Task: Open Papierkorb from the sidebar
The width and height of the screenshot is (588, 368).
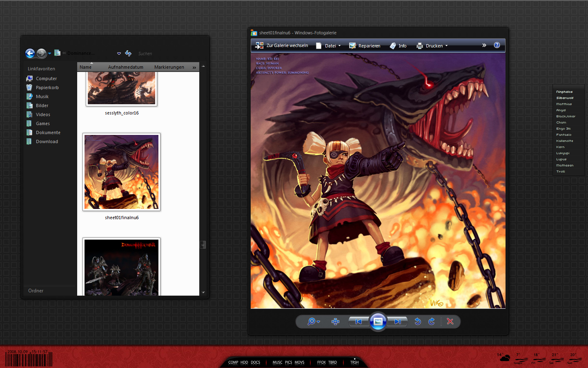Action: tap(43, 88)
